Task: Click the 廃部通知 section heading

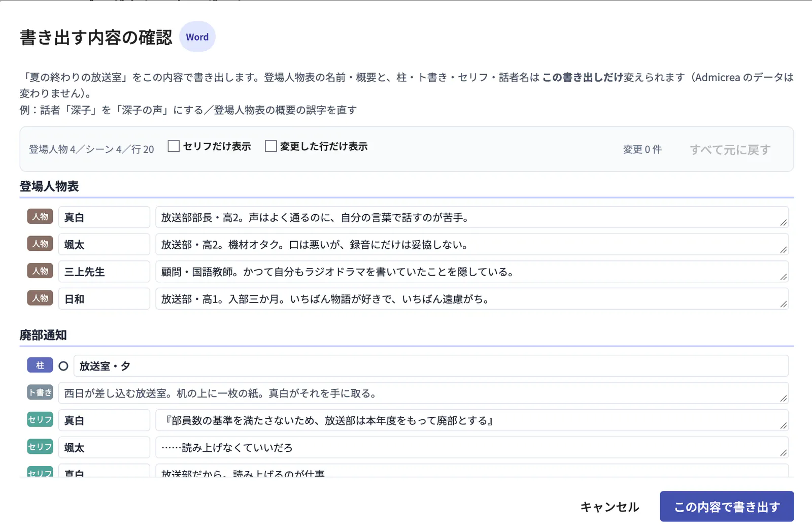Action: (x=43, y=335)
